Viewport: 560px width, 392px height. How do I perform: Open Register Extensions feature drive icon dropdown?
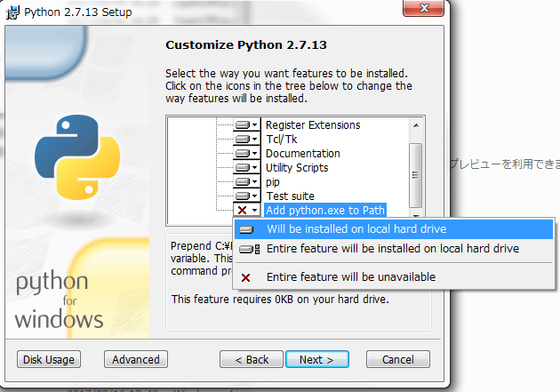click(246, 125)
